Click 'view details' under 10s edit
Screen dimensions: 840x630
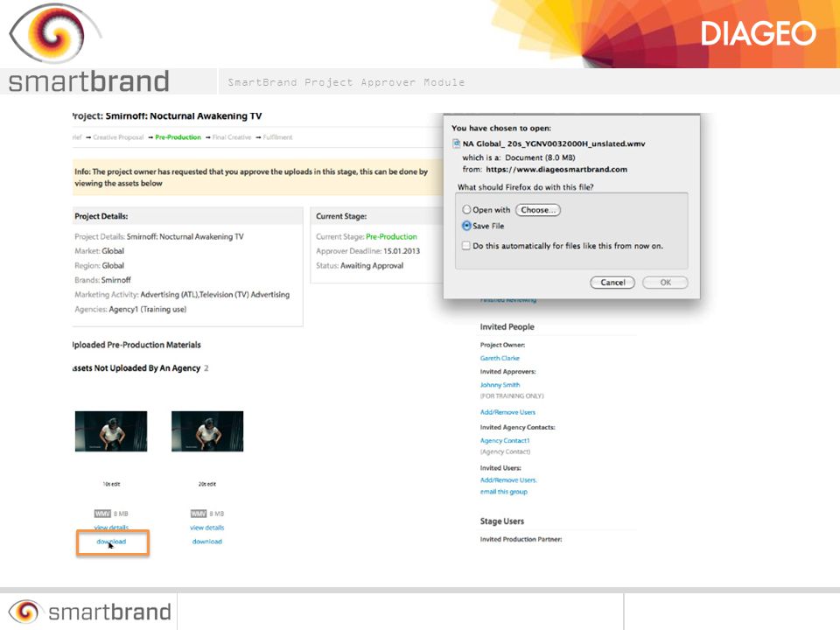pyautogui.click(x=111, y=528)
